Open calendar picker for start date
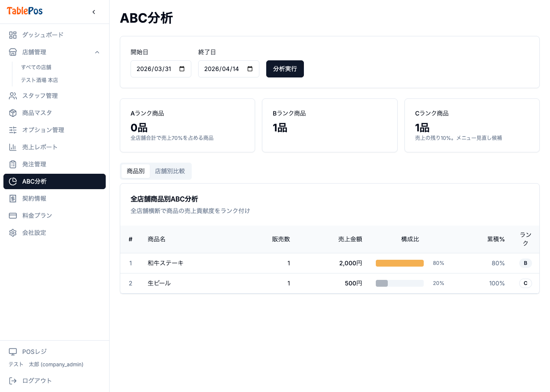The height and width of the screenshot is (392, 550). (182, 69)
